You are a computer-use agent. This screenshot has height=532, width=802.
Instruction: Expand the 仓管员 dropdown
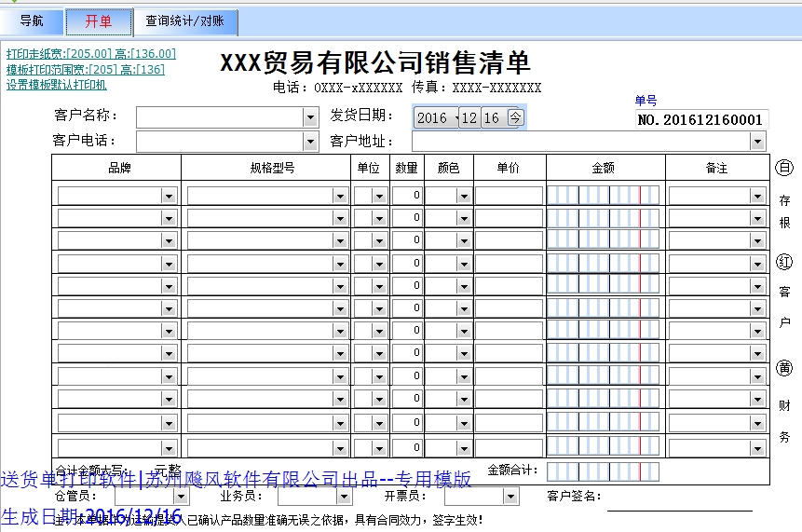pos(181,497)
